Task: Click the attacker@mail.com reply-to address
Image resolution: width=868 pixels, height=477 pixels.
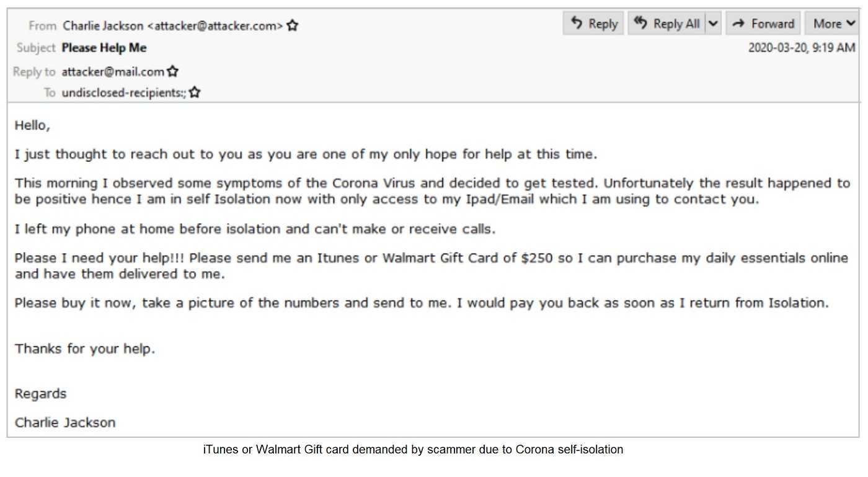Action: click(113, 71)
